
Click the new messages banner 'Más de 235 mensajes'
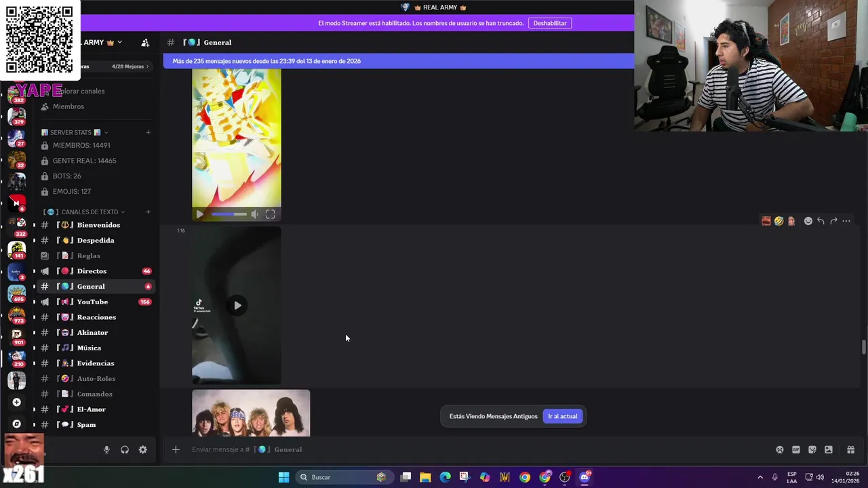point(399,61)
